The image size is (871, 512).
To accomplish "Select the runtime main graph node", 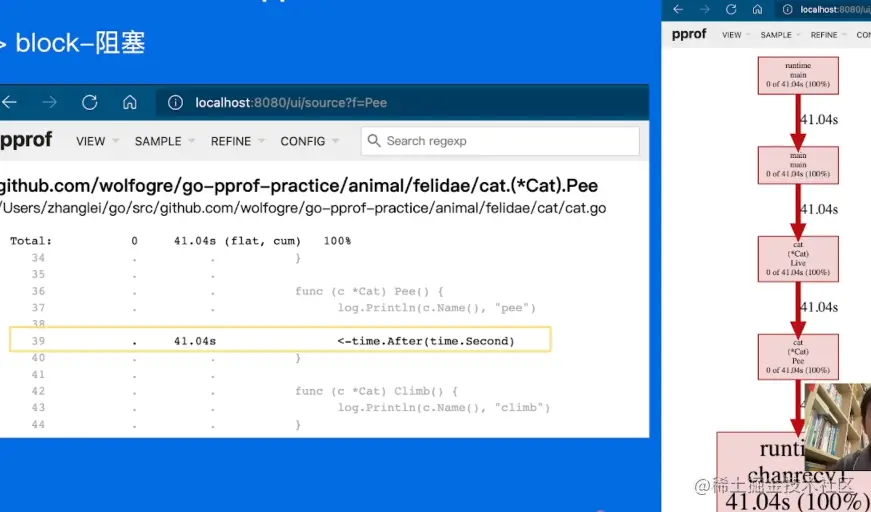I will pos(798,75).
